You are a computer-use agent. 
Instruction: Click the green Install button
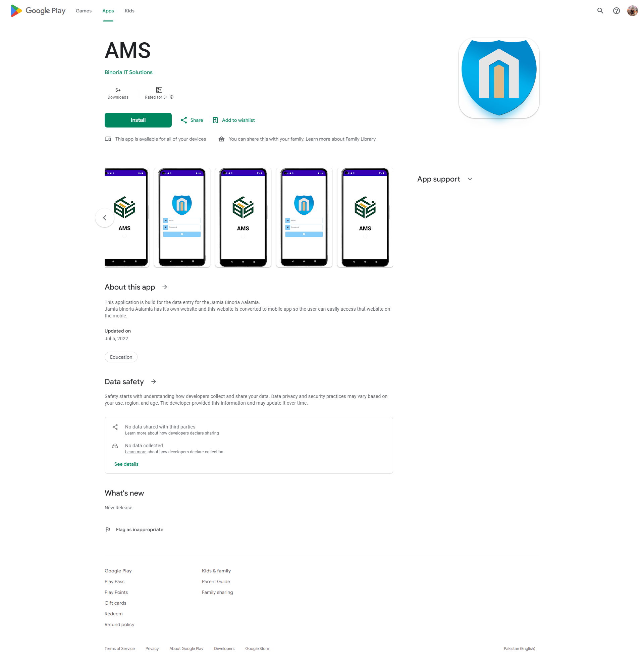tap(138, 120)
